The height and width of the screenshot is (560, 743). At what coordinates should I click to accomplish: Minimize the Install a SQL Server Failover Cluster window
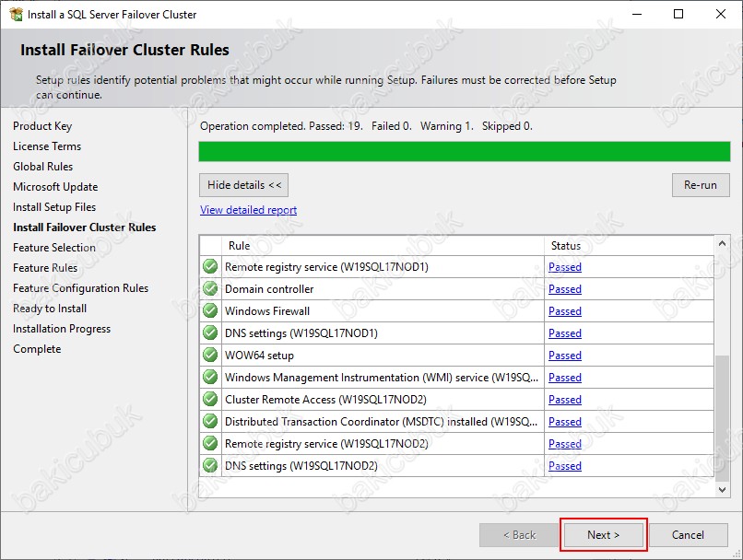pos(637,14)
